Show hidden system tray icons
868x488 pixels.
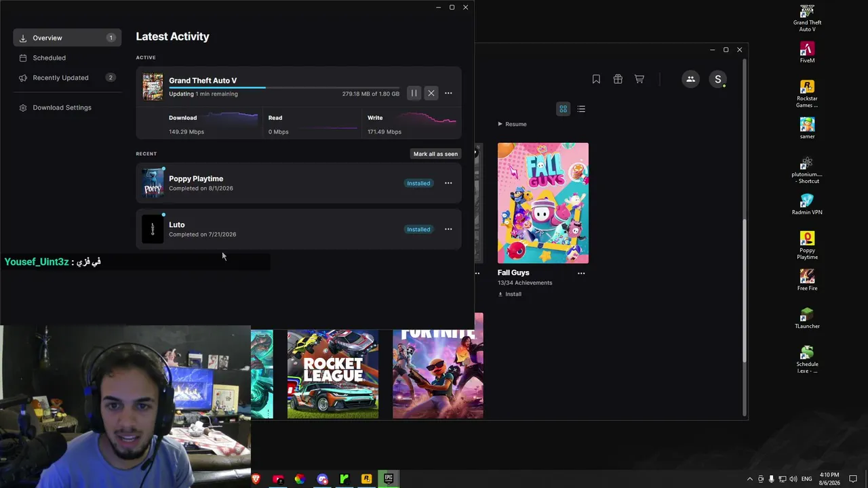749,479
